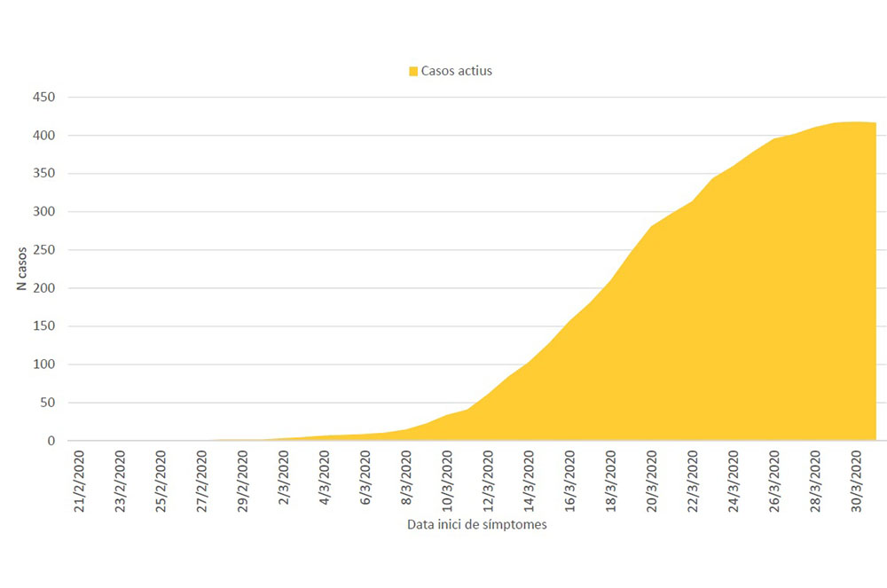Click the 20/3/2020 date label

[x=651, y=481]
